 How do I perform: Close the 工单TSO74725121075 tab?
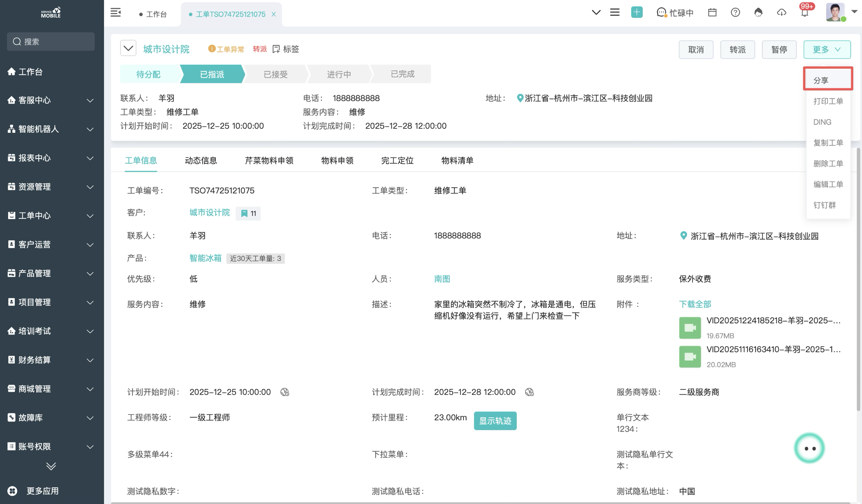coord(274,14)
